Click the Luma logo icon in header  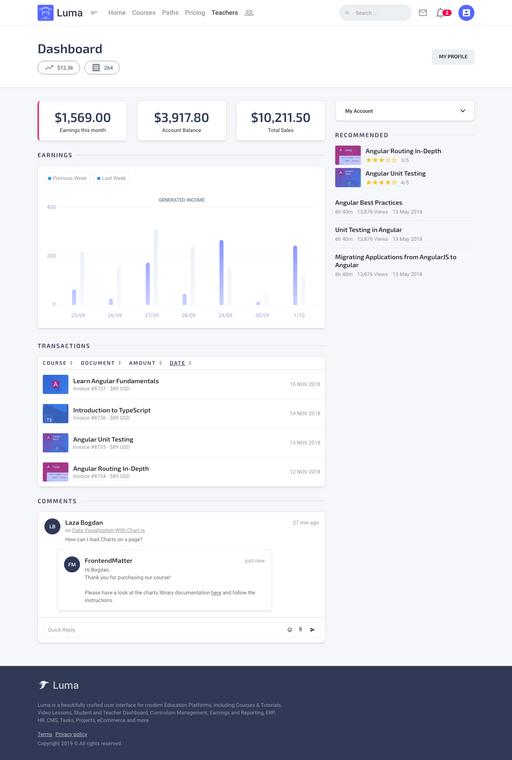(46, 13)
